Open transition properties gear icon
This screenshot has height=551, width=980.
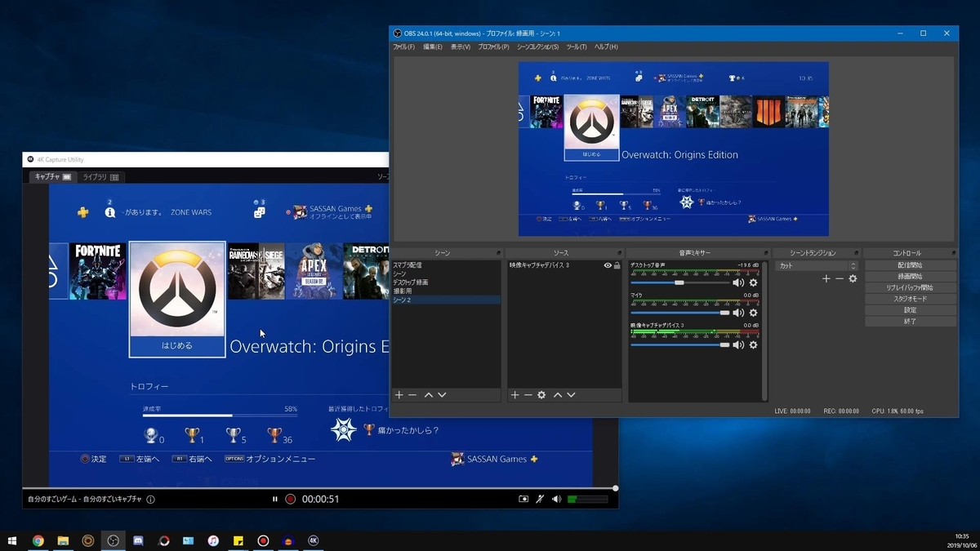(853, 279)
